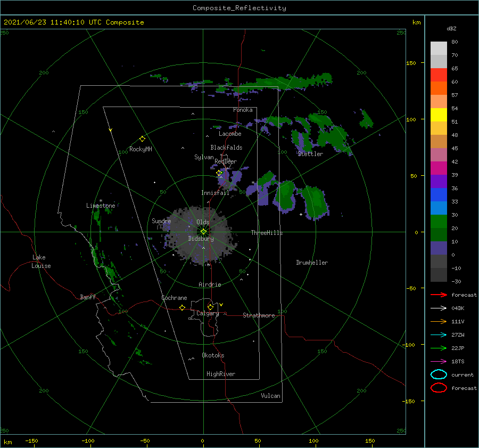Click the Stettler label
This screenshot has width=479, height=448.
(x=310, y=154)
